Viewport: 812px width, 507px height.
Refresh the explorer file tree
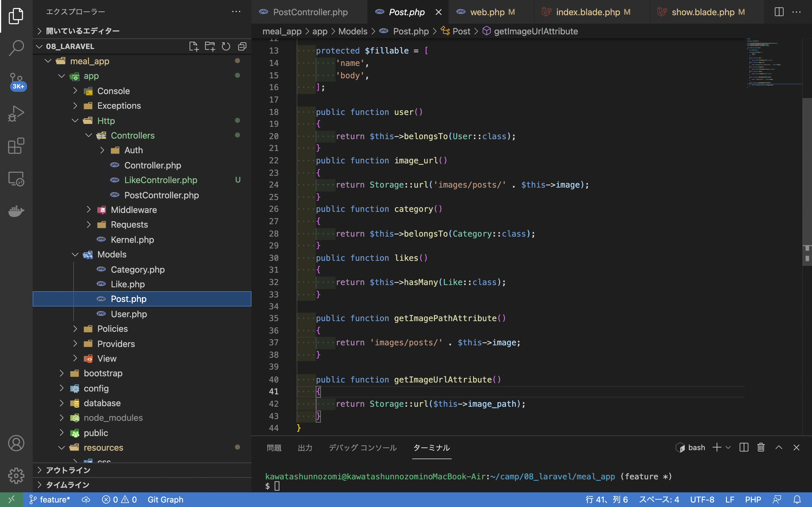click(x=226, y=46)
